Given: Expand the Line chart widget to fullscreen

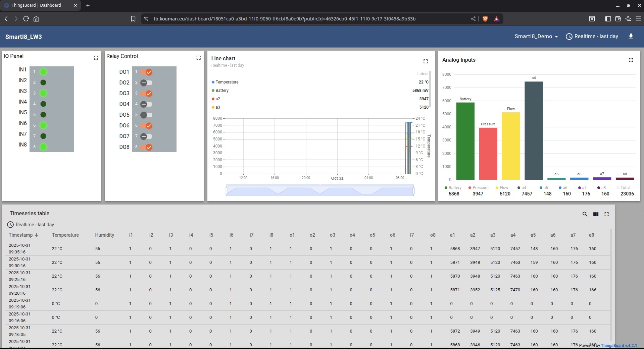Looking at the screenshot, I should coord(426,61).
